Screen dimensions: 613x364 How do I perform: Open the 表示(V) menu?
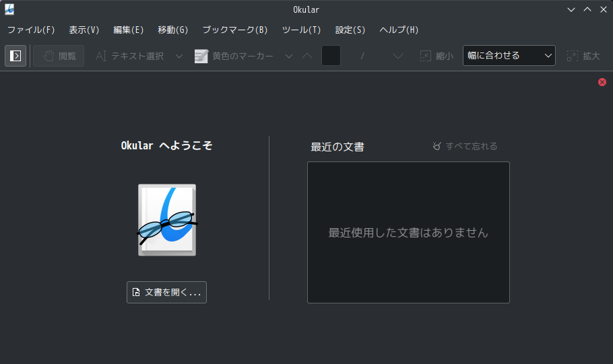coord(84,30)
